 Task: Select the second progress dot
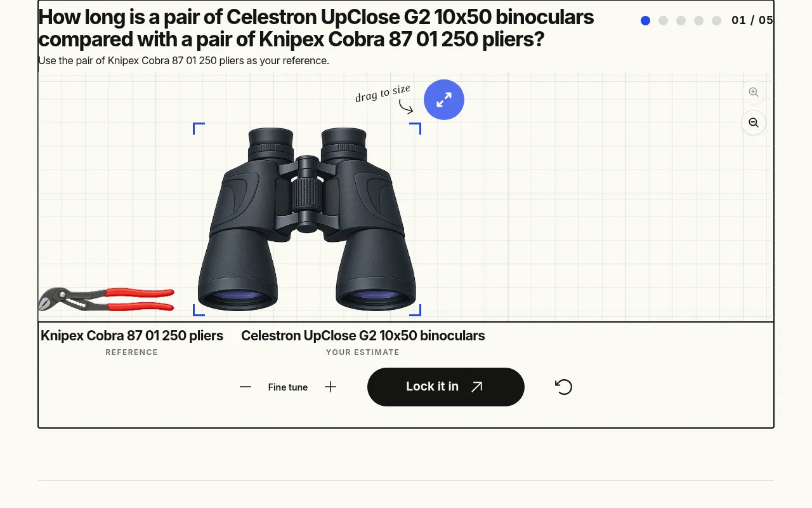[x=663, y=20]
